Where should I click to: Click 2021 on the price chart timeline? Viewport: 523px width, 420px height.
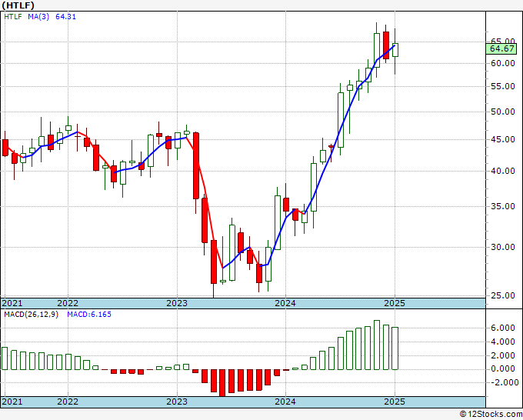pos(12,303)
